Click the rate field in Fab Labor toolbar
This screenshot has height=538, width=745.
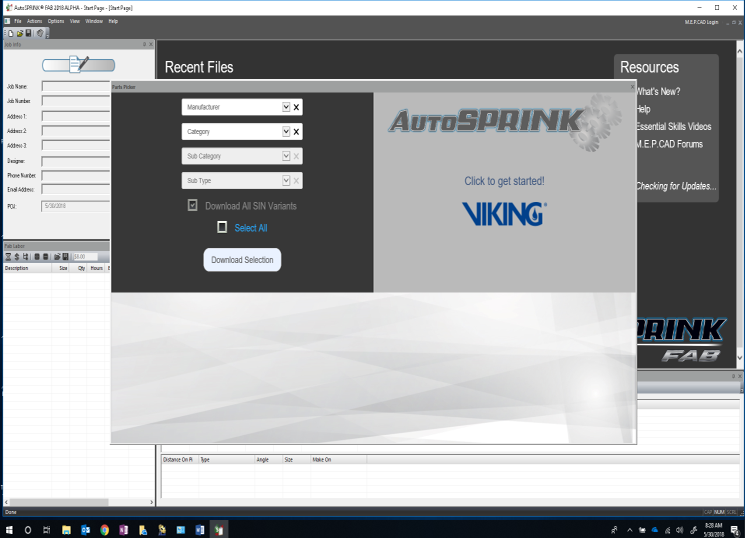(x=85, y=257)
